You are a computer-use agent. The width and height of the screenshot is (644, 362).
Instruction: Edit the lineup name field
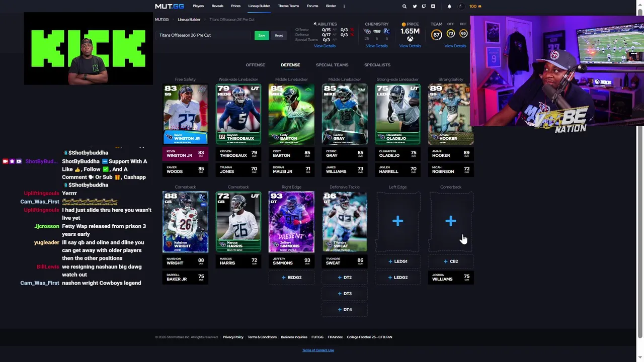tap(203, 35)
